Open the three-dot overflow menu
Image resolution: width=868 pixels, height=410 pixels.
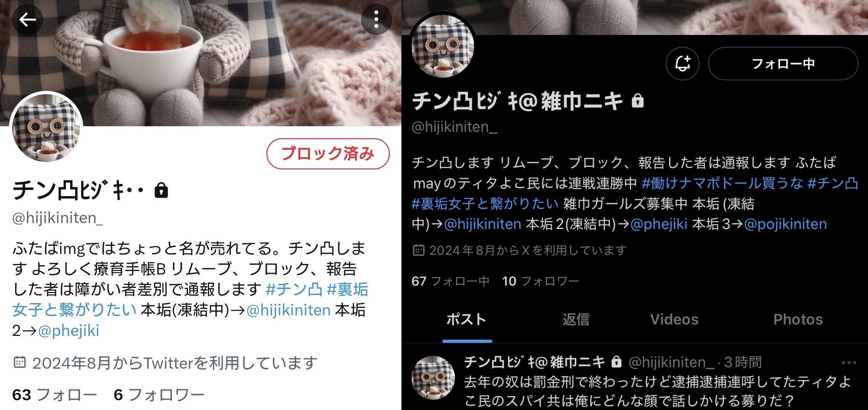[376, 19]
